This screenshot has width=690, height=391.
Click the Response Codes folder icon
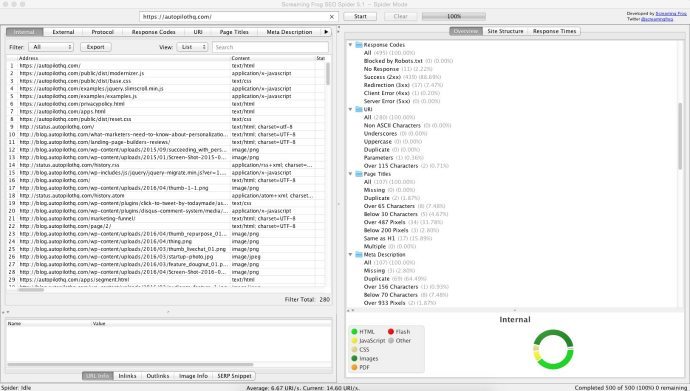[x=359, y=45]
